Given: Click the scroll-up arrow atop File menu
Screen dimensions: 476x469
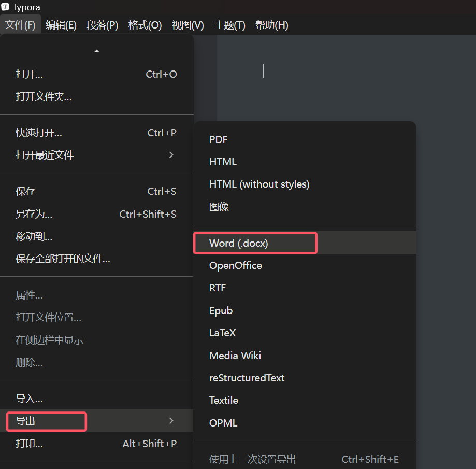Looking at the screenshot, I should (96, 51).
